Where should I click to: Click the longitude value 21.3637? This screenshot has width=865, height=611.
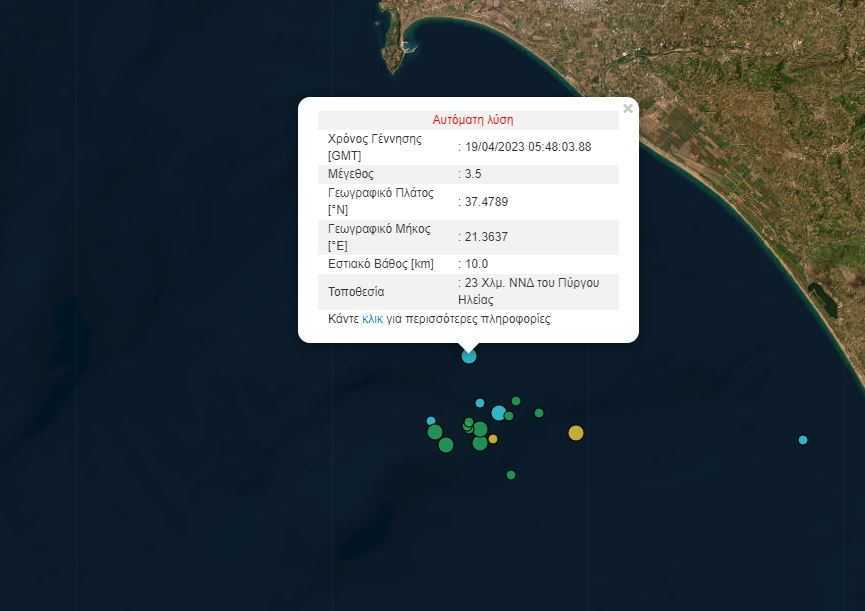point(486,237)
